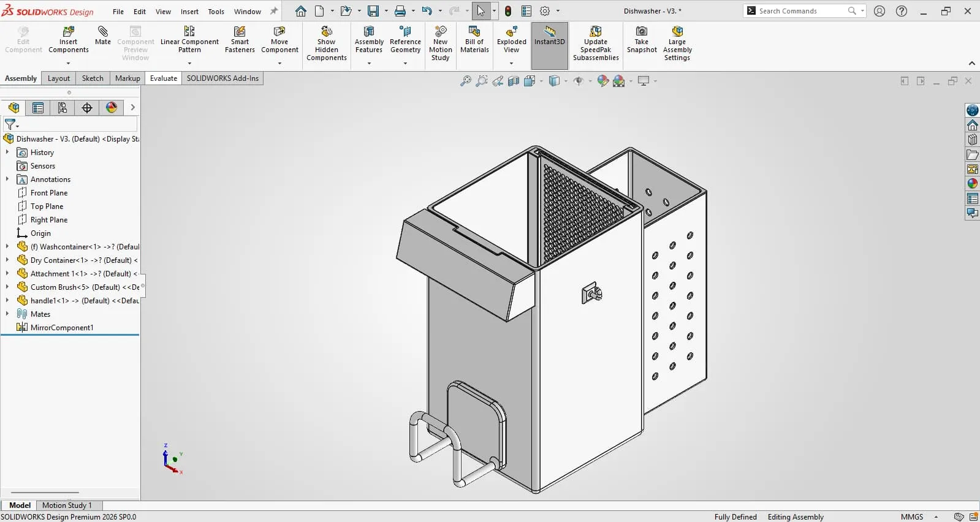Toggle Instant3D mode
This screenshot has height=522, width=980.
(549, 45)
